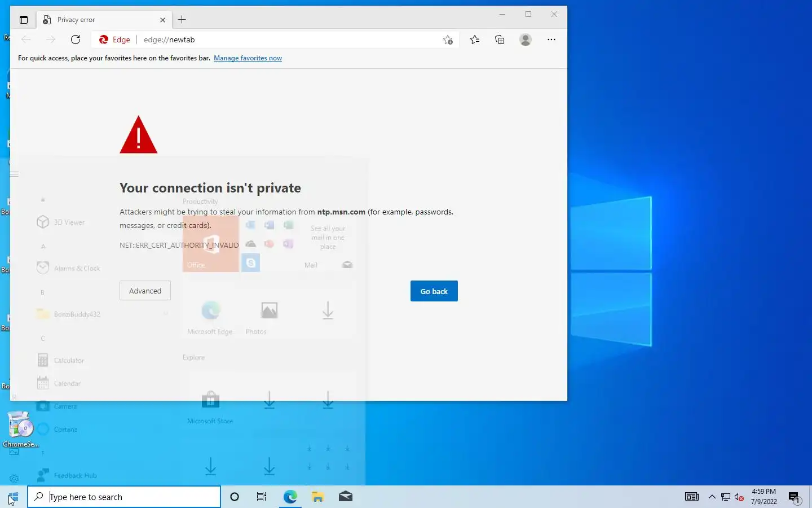Maximize the Edge window
This screenshot has height=508, width=812.
coord(528,15)
